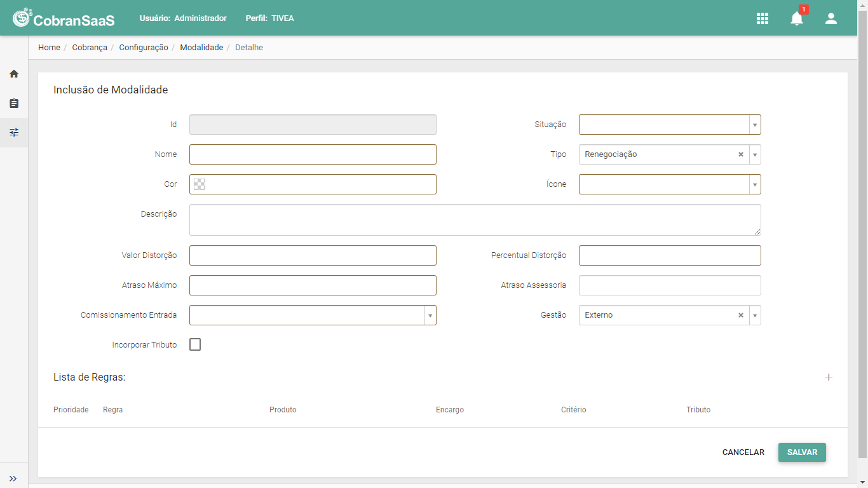Toggle the Incorporar Tributo checkbox
The width and height of the screenshot is (868, 488).
click(x=195, y=344)
